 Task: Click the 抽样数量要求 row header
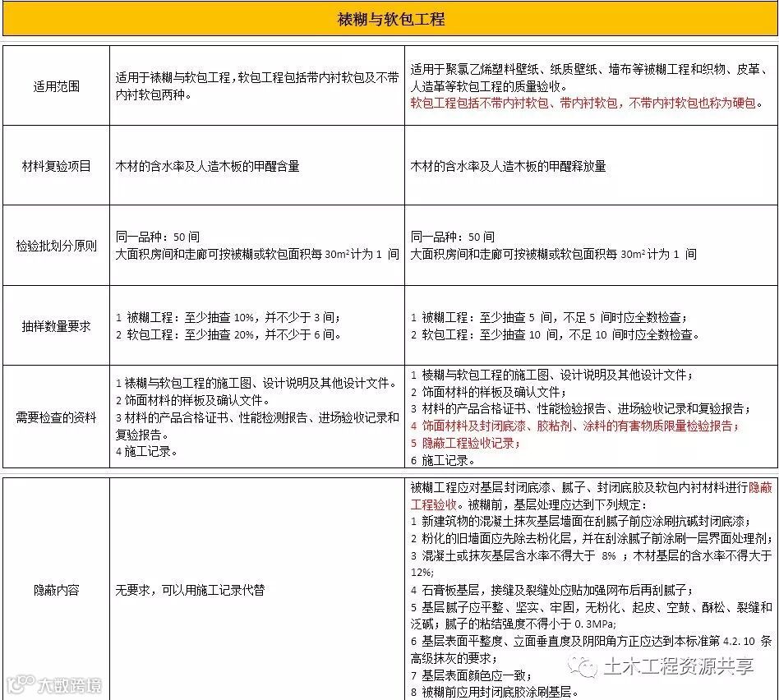point(56,325)
